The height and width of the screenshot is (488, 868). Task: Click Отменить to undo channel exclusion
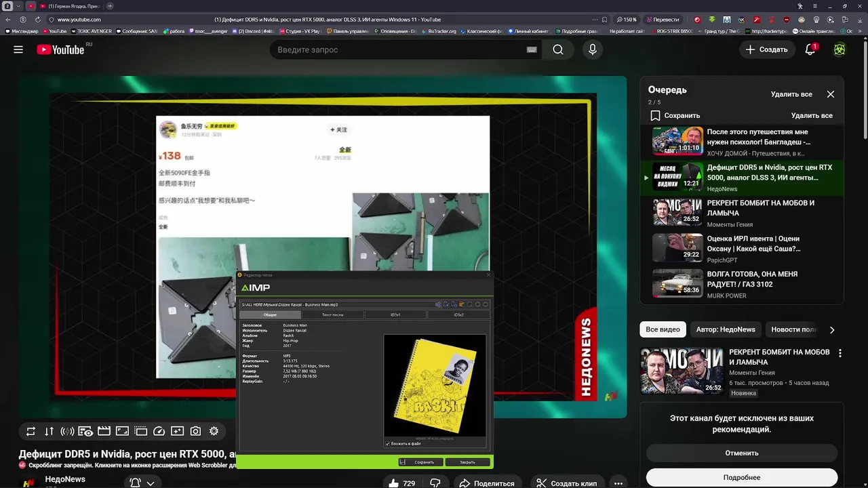(x=741, y=453)
